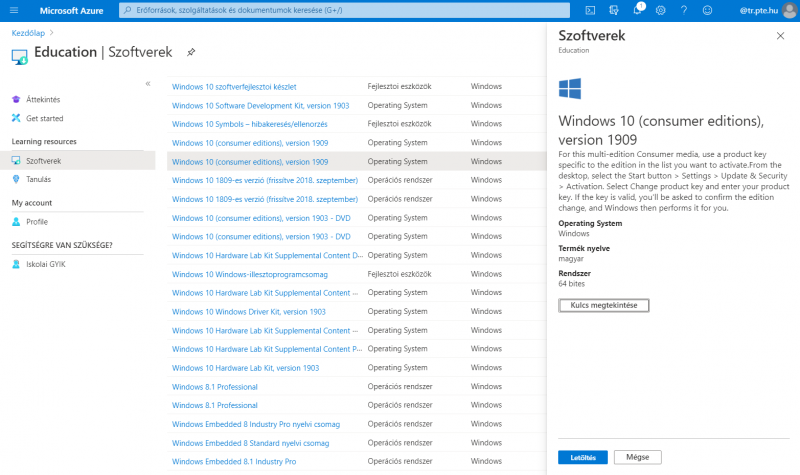Click the Learning resources section heading
Screen dimensions: 800x475
pos(44,141)
